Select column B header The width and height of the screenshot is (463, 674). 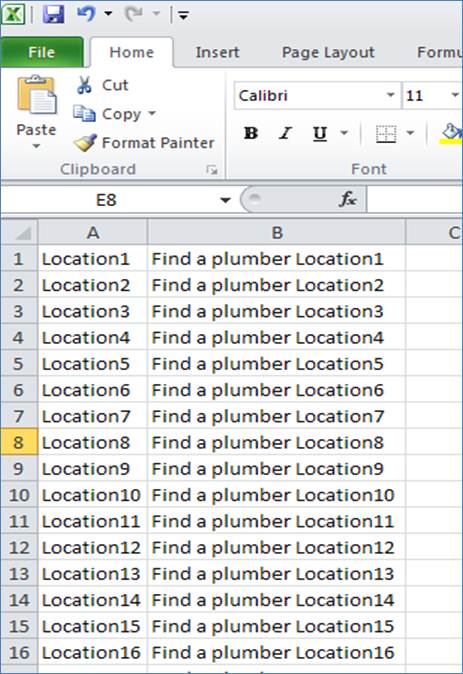coord(276,232)
